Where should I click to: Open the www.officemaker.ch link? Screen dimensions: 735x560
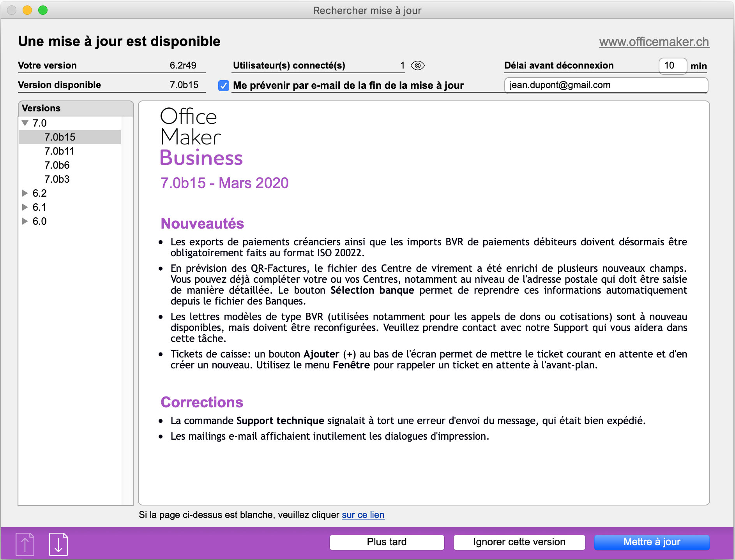[654, 42]
